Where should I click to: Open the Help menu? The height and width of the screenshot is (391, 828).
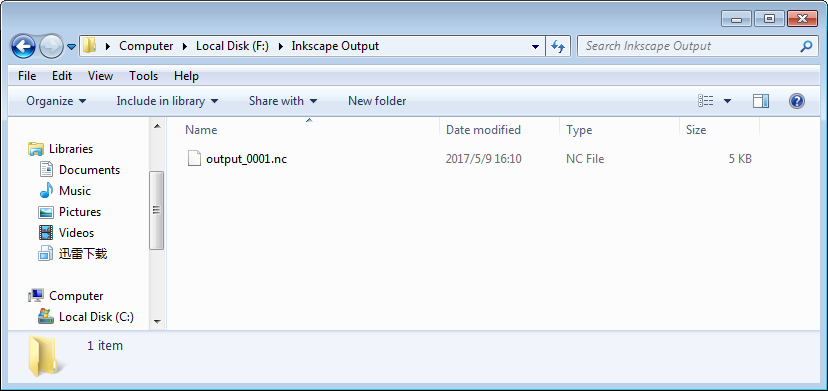click(186, 76)
